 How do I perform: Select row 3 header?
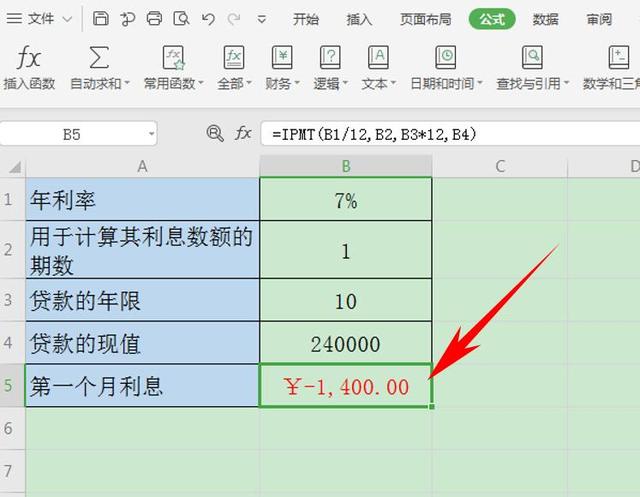coord(12,300)
